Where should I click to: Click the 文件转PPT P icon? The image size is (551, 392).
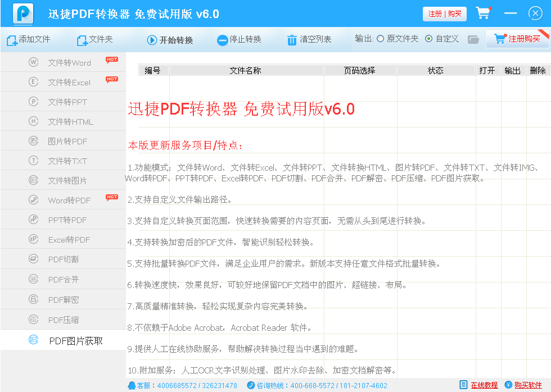click(x=33, y=102)
